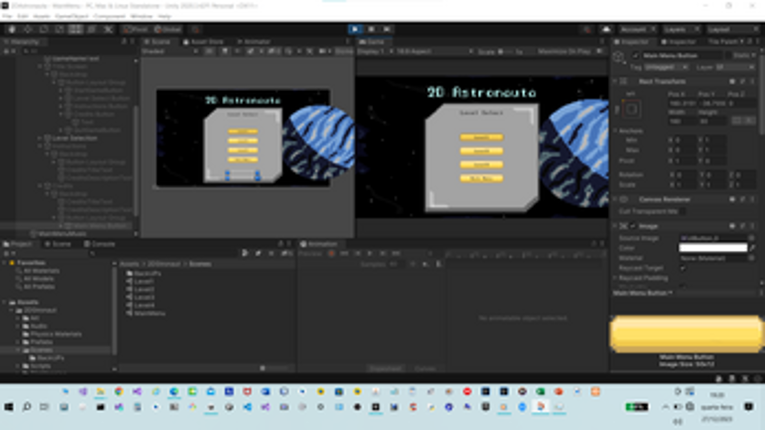Open the File menu
Image resolution: width=765 pixels, height=430 pixels.
pyautogui.click(x=7, y=16)
